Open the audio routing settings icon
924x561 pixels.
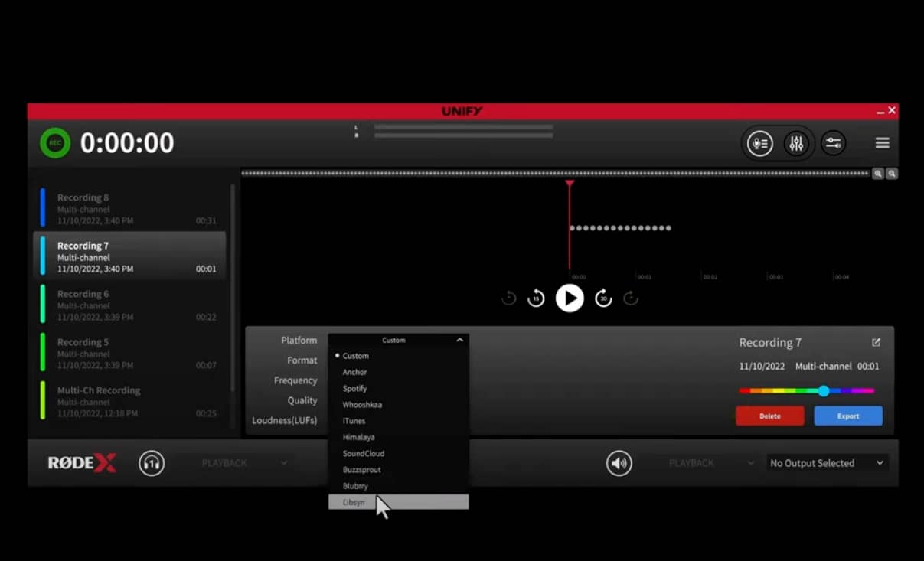click(833, 143)
